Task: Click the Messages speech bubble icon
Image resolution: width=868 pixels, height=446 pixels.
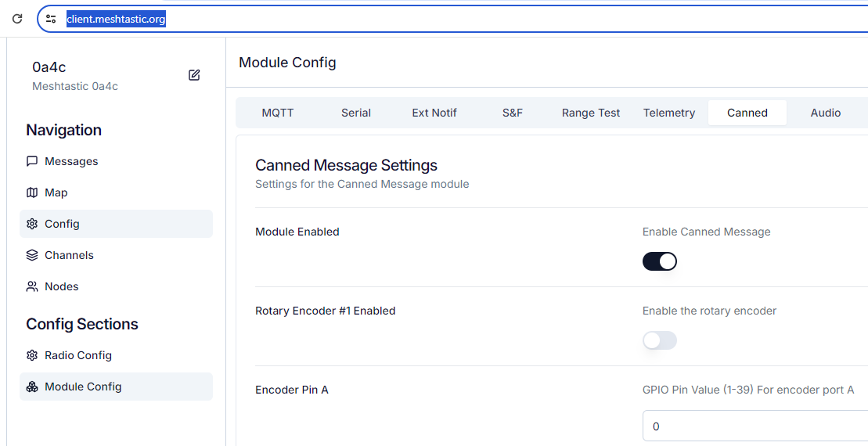Action: click(32, 161)
